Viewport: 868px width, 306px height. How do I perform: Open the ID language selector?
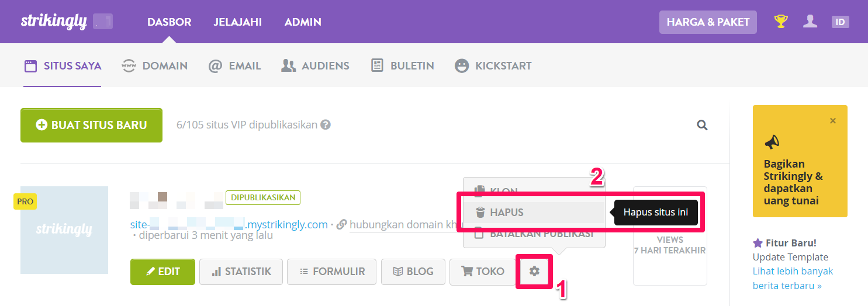pos(840,22)
